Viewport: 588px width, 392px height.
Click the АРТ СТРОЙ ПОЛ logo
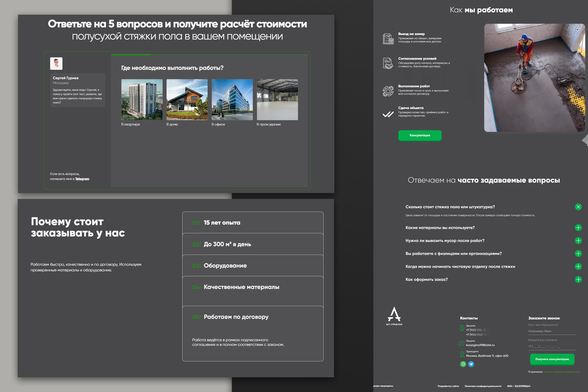coord(394,316)
